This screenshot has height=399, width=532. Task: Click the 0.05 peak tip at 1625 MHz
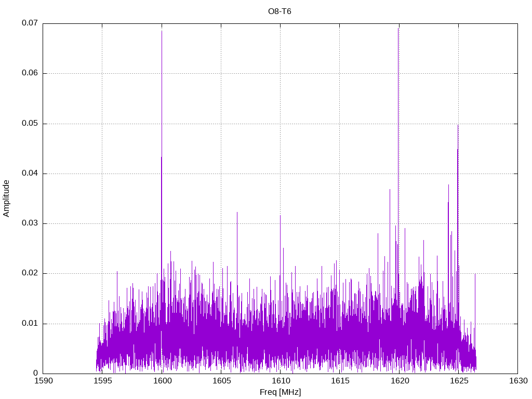[458, 125]
